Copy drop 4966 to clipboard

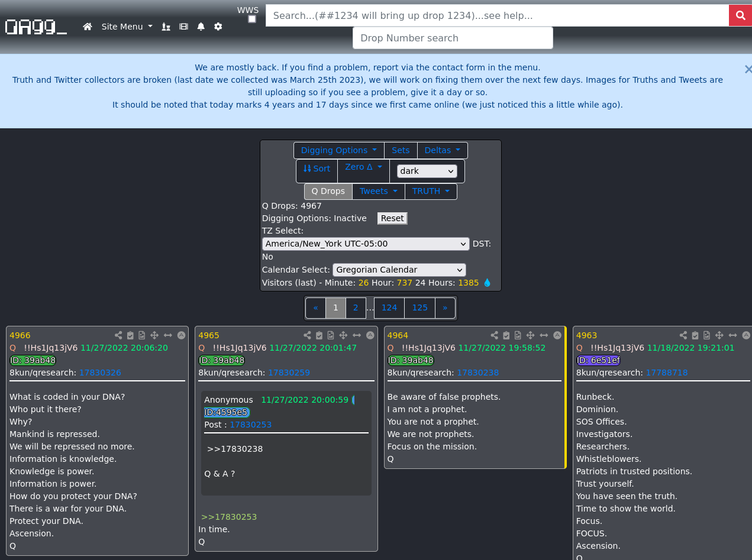(x=131, y=335)
